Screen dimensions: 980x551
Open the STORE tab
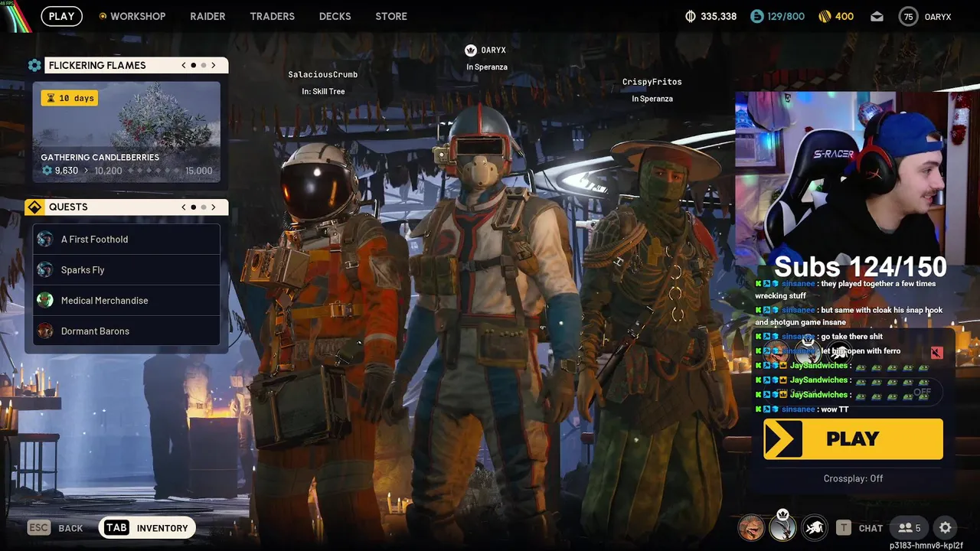[391, 16]
